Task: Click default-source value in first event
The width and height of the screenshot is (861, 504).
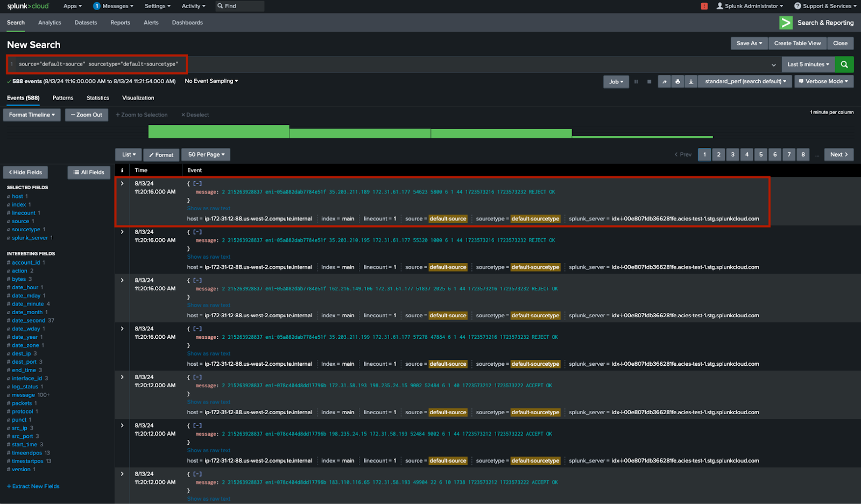Action: (448, 219)
